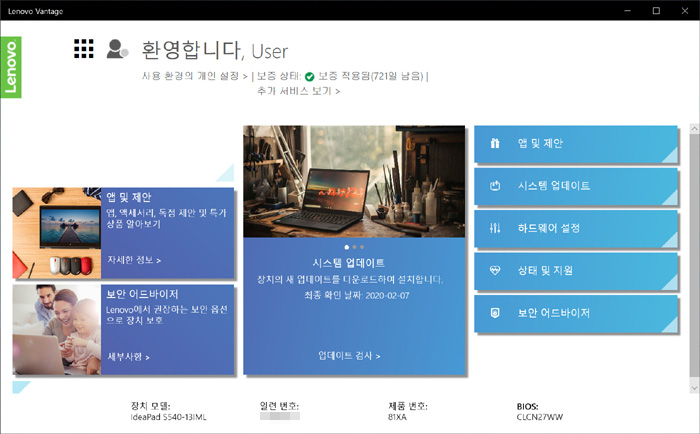Click 자세한 정보 in 앱 및 제안 card

134,260
